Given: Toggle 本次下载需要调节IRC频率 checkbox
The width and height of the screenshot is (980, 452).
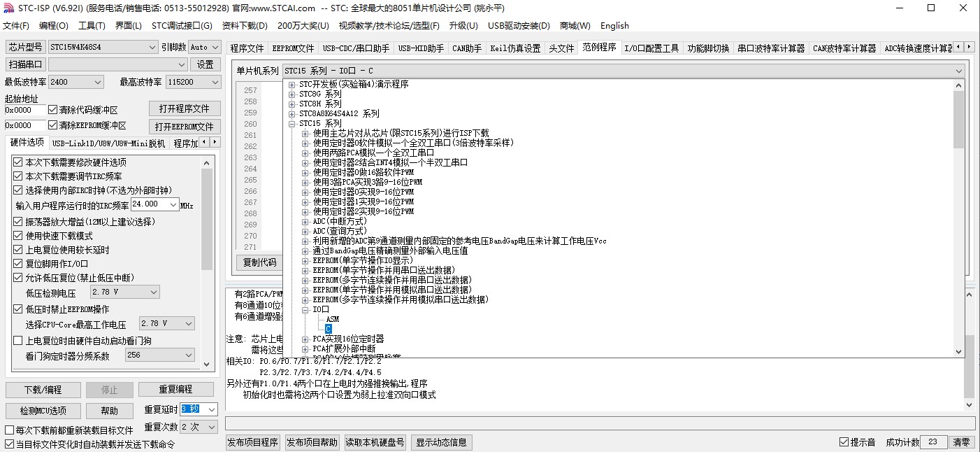Looking at the screenshot, I should pyautogui.click(x=18, y=176).
